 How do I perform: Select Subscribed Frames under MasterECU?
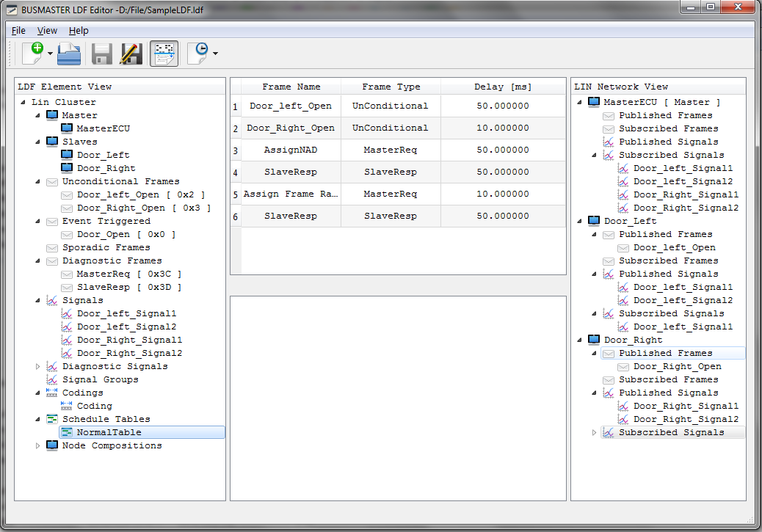click(x=669, y=128)
